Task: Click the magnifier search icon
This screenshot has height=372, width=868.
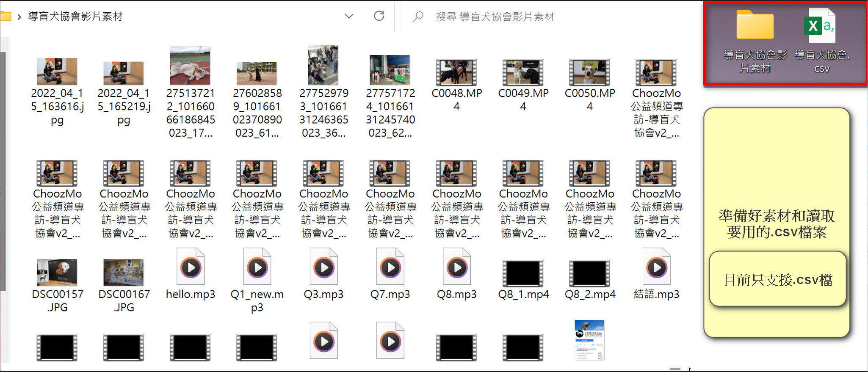Action: pyautogui.click(x=418, y=17)
